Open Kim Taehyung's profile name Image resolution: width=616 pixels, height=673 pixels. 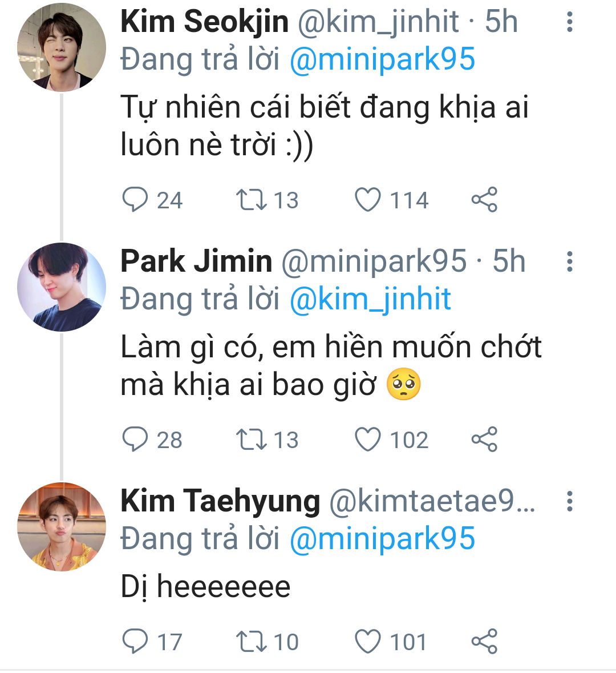(220, 502)
